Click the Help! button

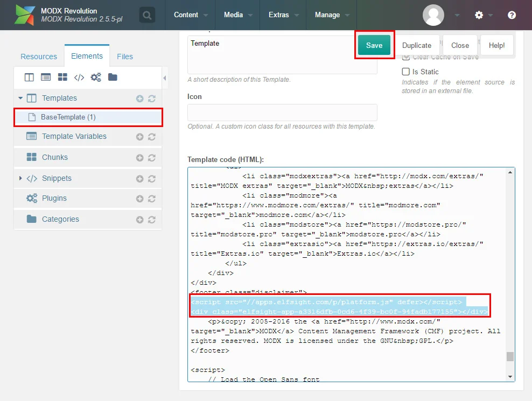pos(496,45)
